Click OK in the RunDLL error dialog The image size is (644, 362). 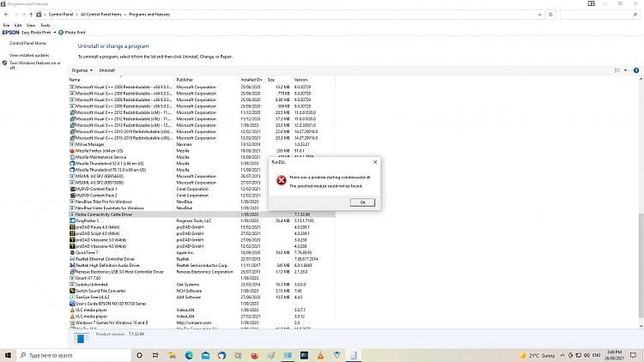coord(362,202)
